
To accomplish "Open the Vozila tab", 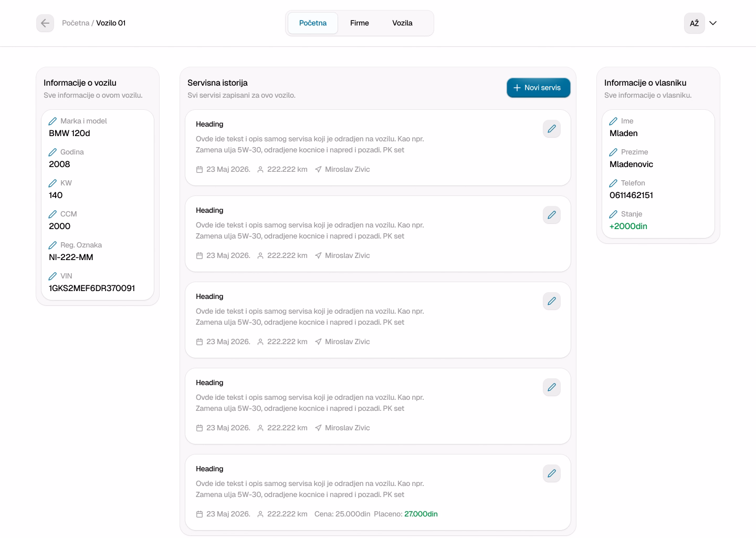I will [402, 23].
